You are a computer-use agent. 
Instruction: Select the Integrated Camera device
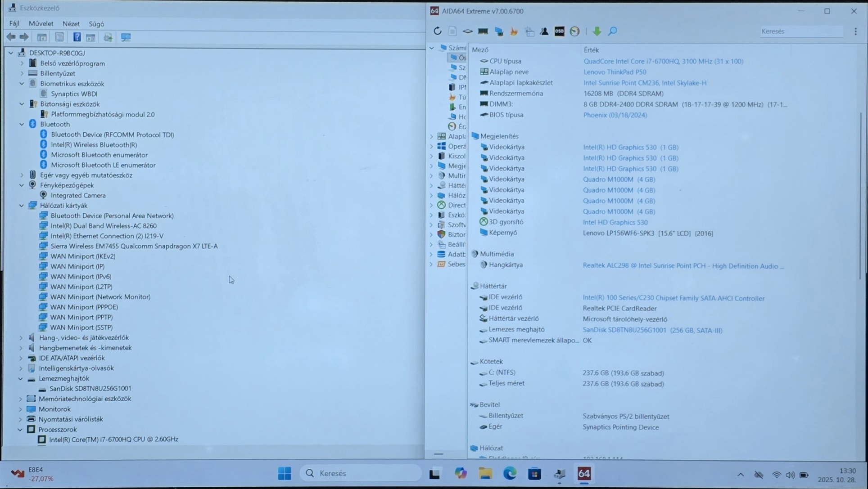78,195
